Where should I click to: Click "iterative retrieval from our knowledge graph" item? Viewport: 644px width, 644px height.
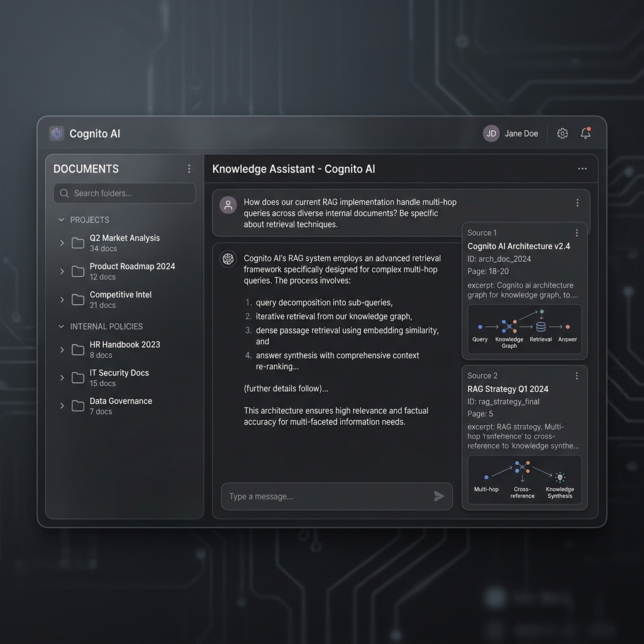(x=334, y=316)
